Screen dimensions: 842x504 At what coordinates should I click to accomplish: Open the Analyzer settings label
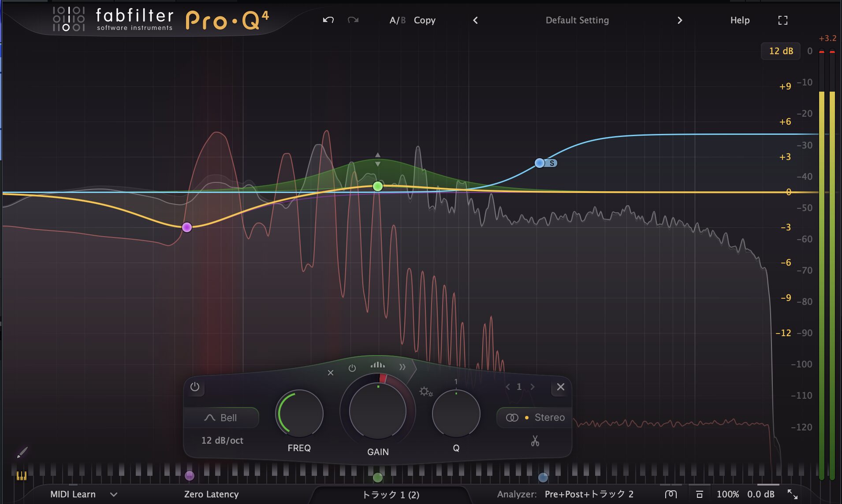[x=517, y=494]
